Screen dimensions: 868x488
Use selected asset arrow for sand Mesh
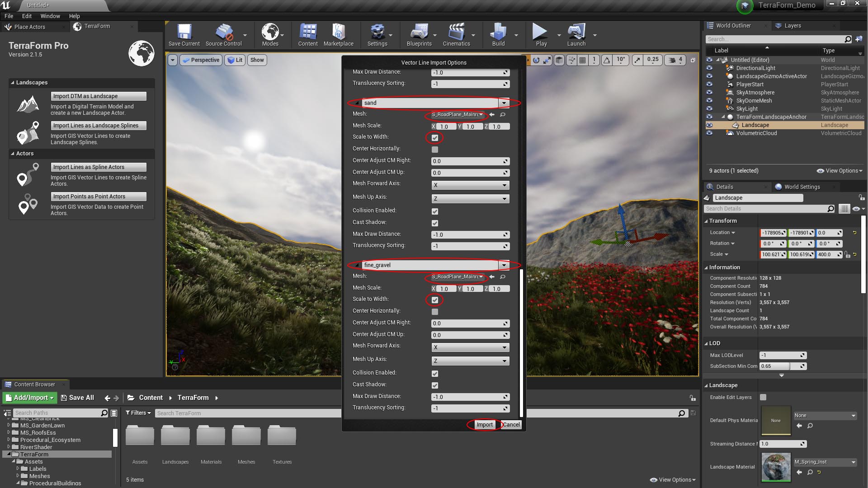(x=492, y=115)
